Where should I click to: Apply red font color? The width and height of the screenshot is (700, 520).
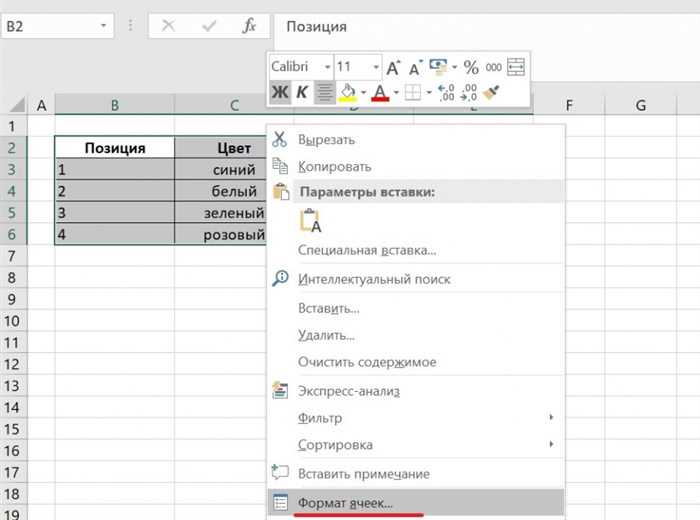pos(380,92)
